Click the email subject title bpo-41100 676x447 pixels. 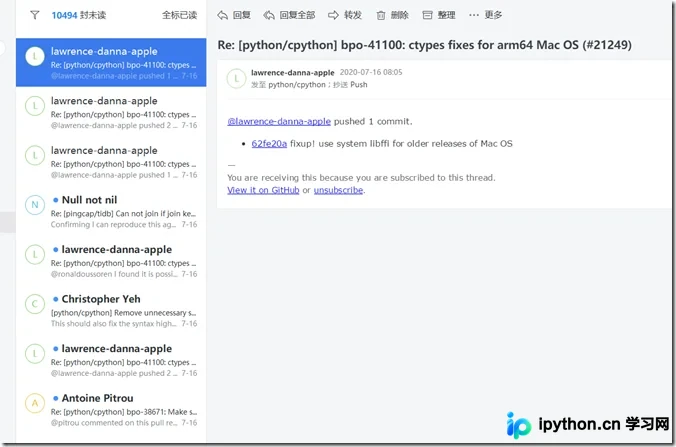[425, 45]
